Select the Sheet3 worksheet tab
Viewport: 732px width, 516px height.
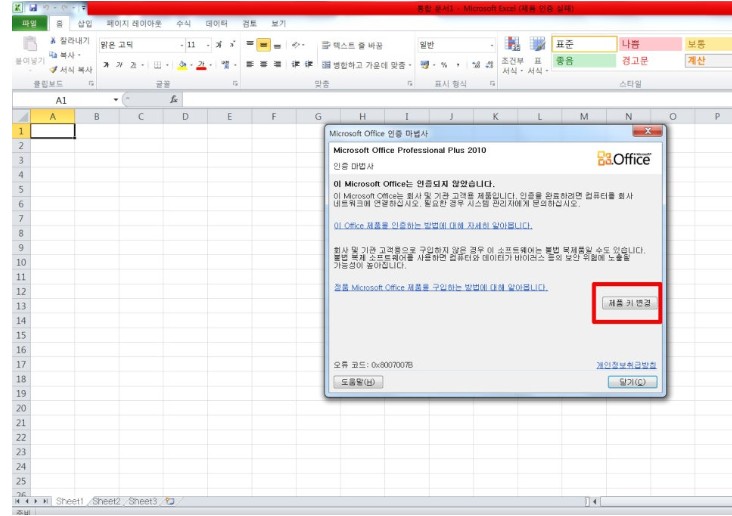click(x=142, y=501)
